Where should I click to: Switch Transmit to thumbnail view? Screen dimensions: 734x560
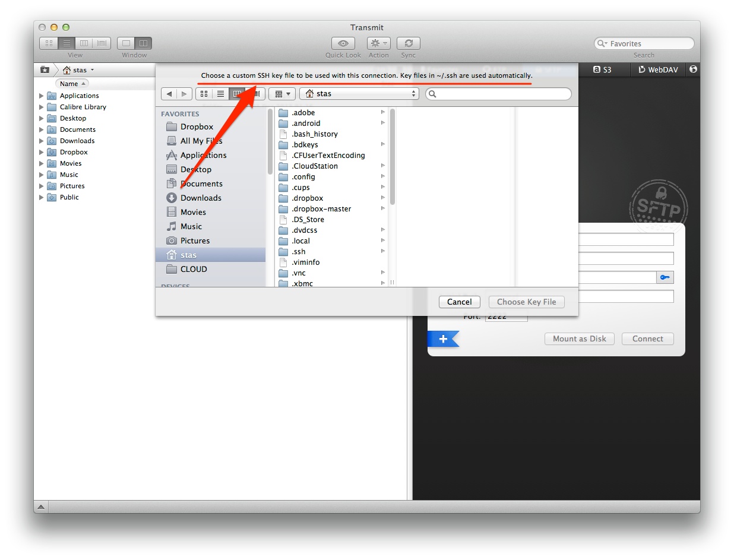[x=49, y=43]
